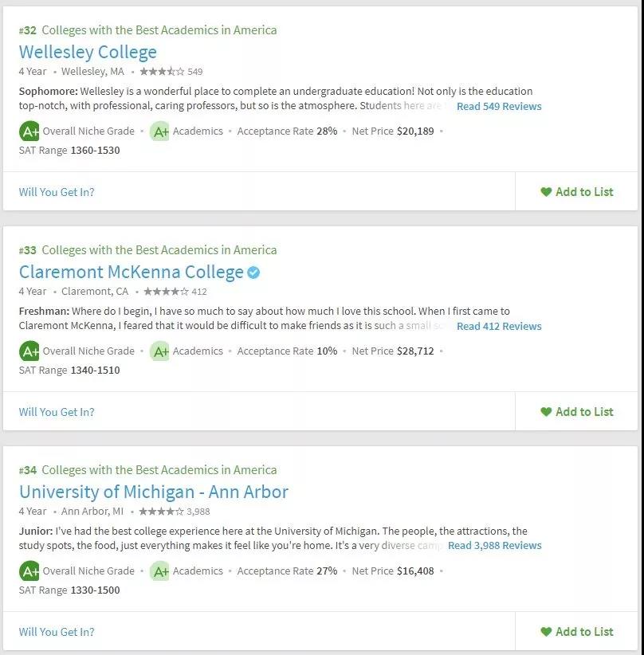The image size is (644, 655).
Task: Click the Claremont McKenna verified checkmark badge
Action: coord(253,273)
